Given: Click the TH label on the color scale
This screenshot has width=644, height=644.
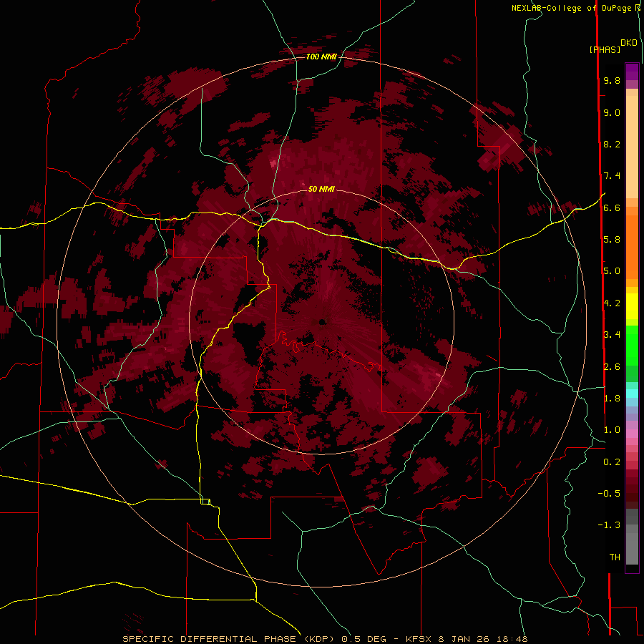Looking at the screenshot, I should 615,557.
